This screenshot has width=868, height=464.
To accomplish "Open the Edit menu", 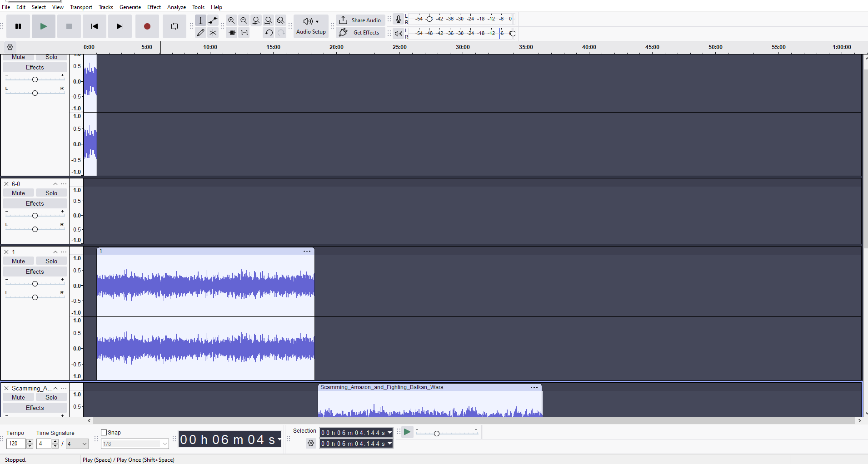I will (x=21, y=7).
